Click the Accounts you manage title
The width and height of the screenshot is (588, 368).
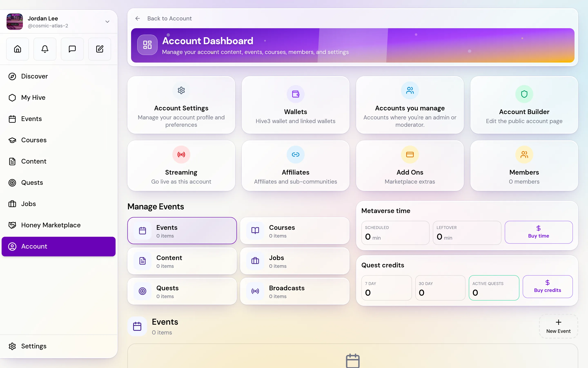point(410,108)
